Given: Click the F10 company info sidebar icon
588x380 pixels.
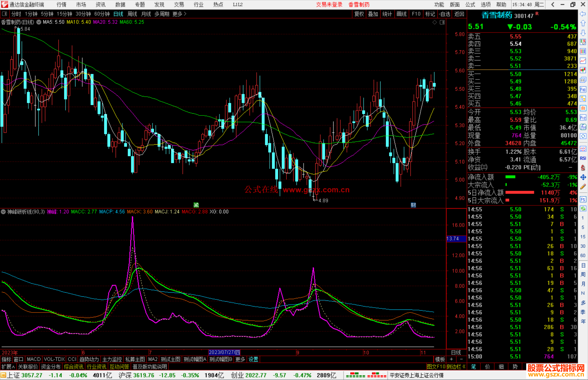Looking at the screenshot, I should (x=583, y=89).
